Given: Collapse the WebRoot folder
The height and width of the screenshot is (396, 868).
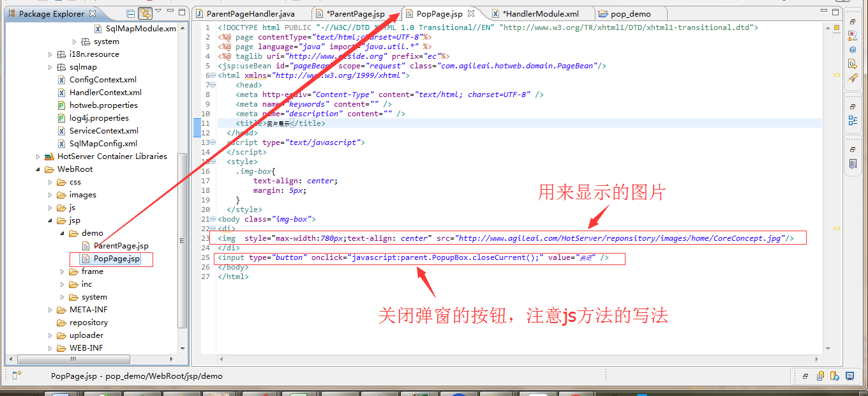Looking at the screenshot, I should pos(38,169).
